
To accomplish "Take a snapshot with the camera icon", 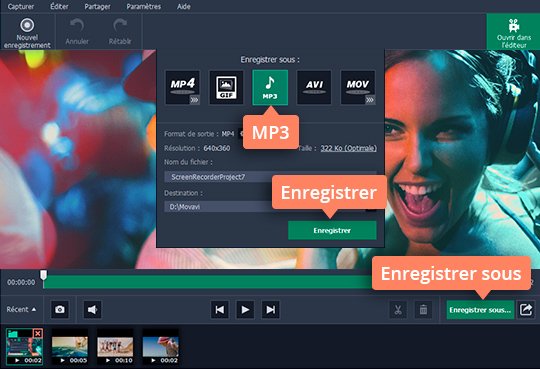I will (x=60, y=309).
